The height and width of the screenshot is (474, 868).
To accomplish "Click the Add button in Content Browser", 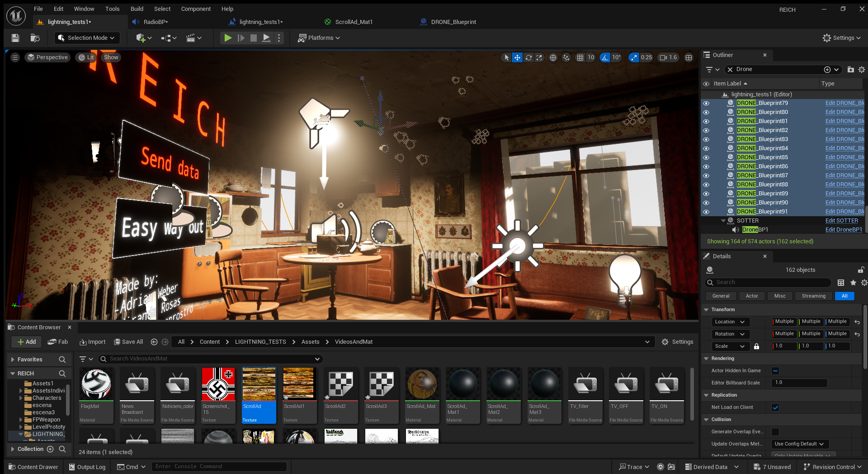I will click(27, 342).
